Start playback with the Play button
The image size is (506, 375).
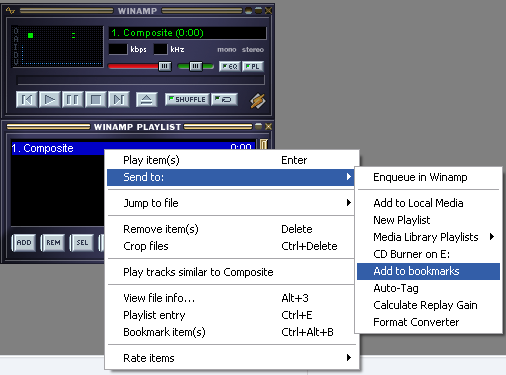tap(50, 99)
